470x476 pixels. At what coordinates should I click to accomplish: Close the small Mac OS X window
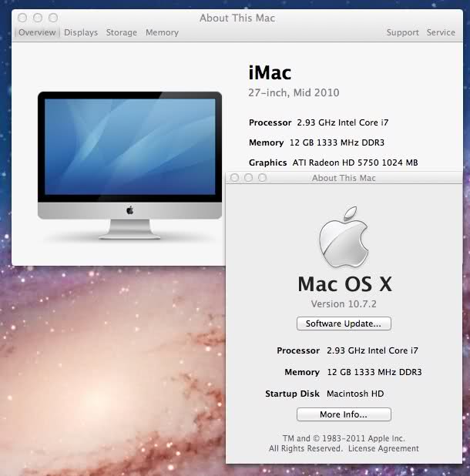pyautogui.click(x=234, y=178)
